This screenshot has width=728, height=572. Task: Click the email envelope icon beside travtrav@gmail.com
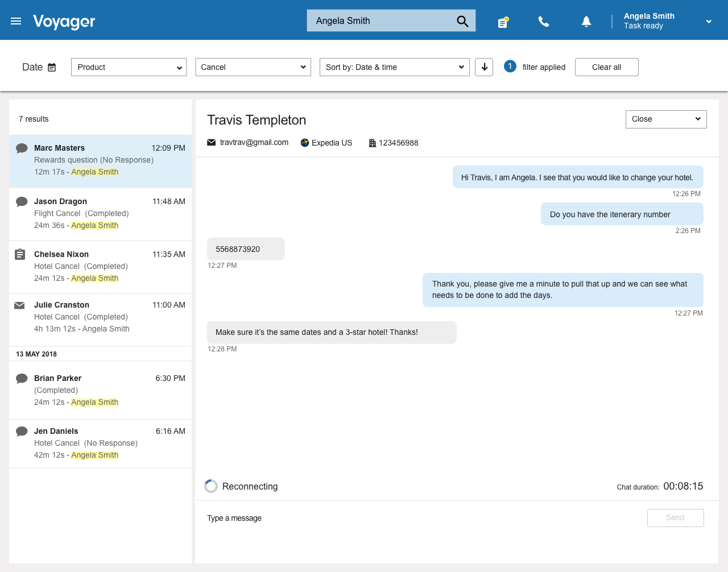point(212,143)
